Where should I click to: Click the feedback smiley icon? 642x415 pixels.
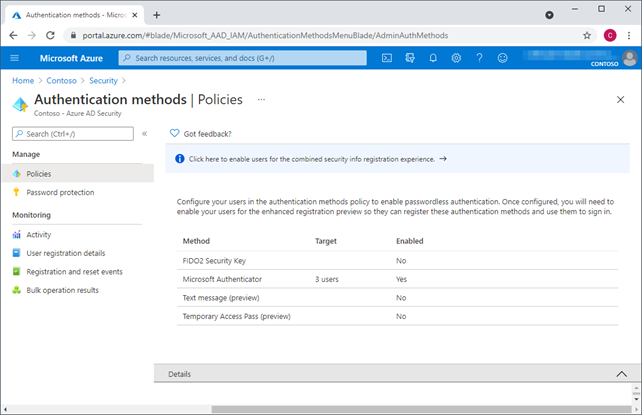[502, 58]
